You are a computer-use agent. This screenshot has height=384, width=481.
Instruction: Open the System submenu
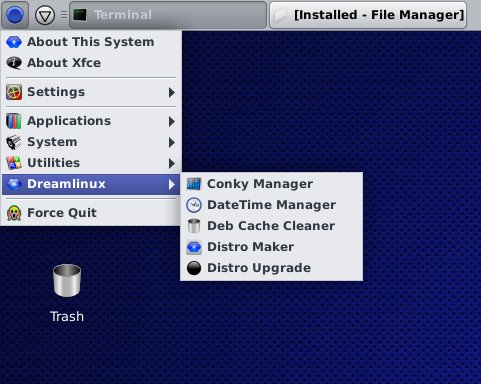pos(91,142)
